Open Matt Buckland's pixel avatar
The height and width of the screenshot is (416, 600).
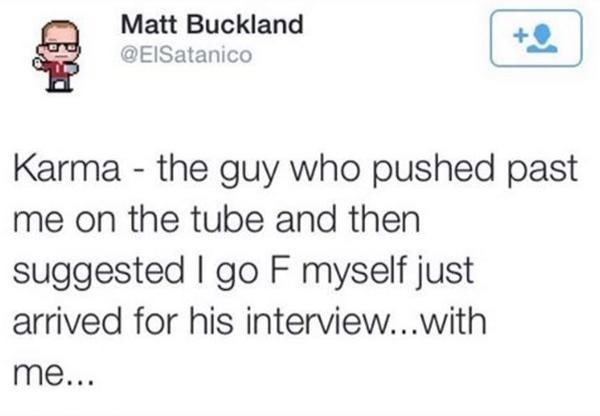click(57, 56)
